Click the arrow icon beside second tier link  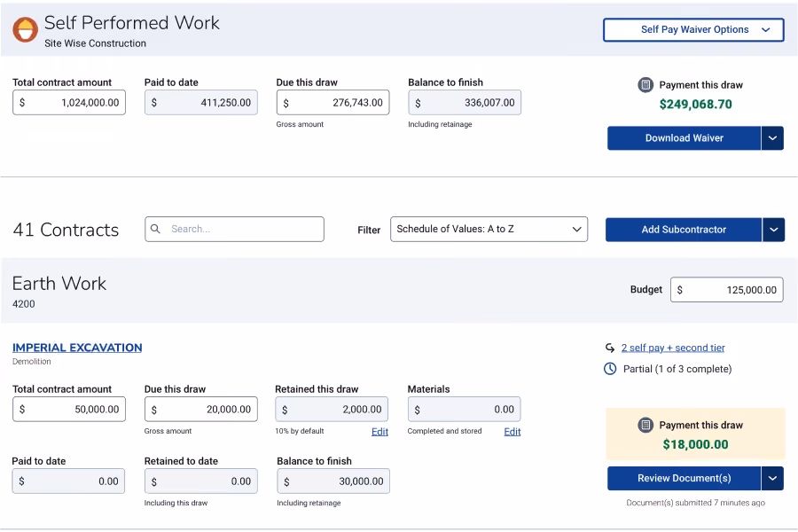610,348
